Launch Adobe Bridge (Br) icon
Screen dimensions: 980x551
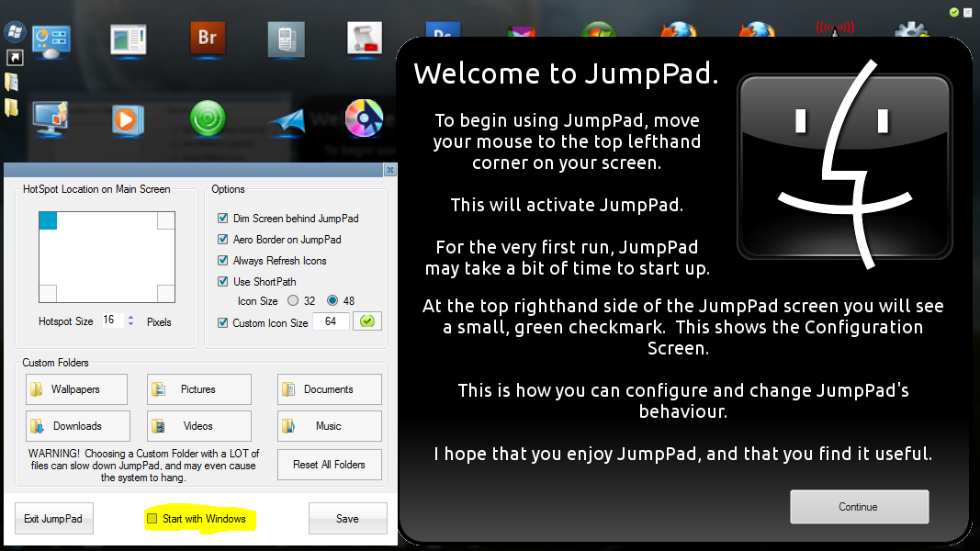[x=208, y=39]
